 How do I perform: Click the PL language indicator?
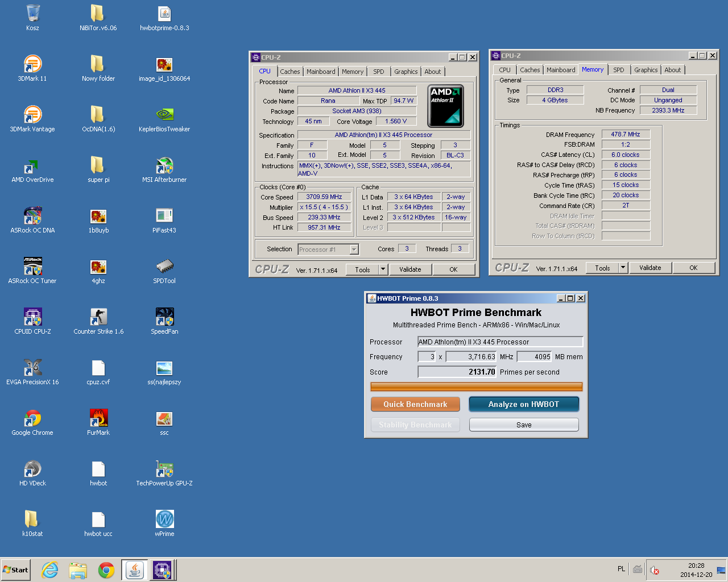[621, 569]
